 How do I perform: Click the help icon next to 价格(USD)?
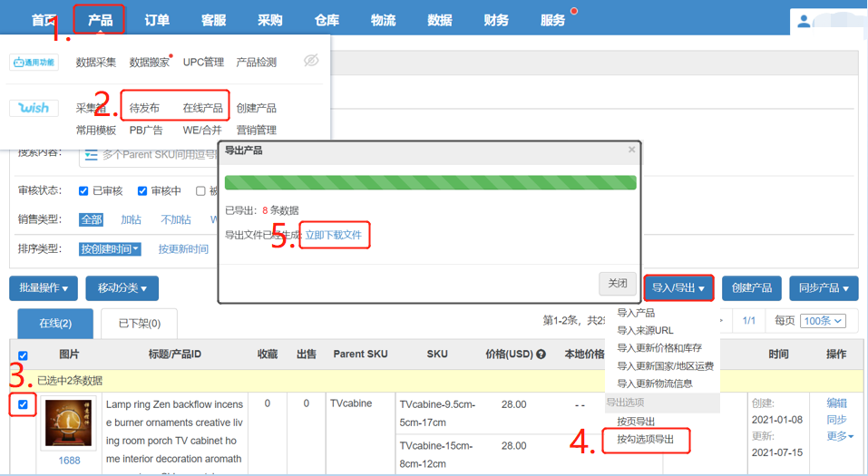click(x=541, y=355)
